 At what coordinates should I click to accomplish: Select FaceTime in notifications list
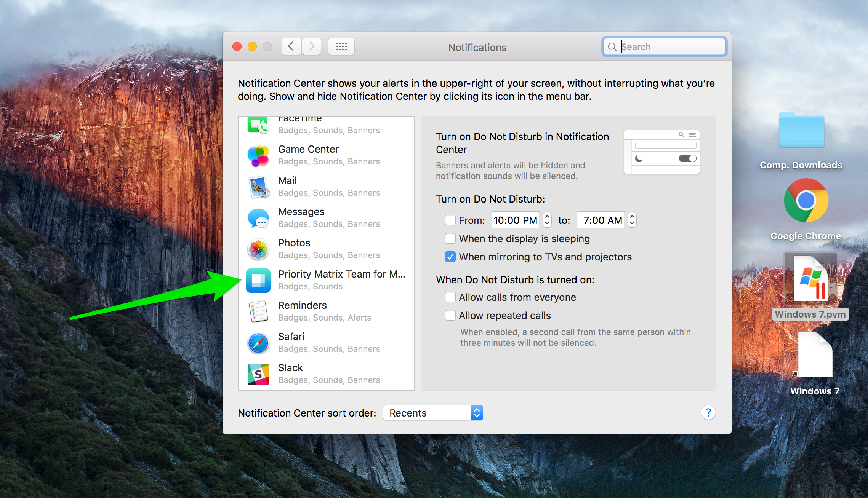click(327, 123)
